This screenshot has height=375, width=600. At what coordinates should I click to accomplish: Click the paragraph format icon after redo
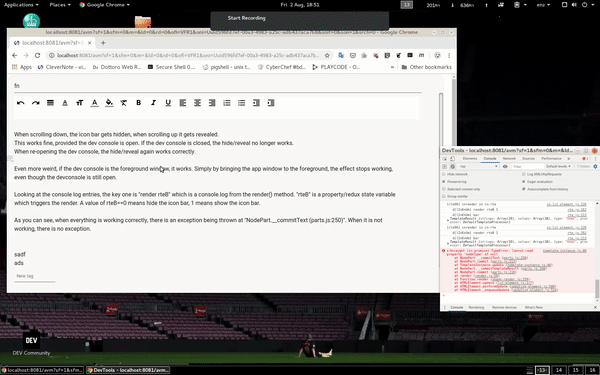(50, 103)
